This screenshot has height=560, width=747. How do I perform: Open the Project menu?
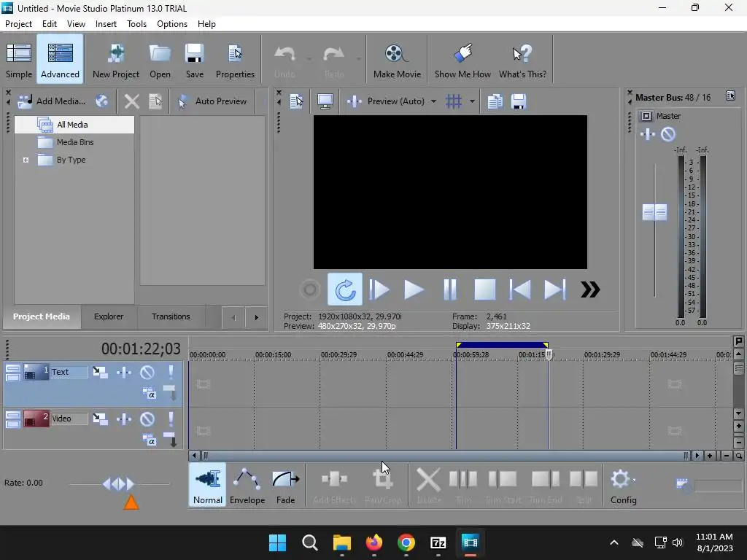pyautogui.click(x=18, y=24)
